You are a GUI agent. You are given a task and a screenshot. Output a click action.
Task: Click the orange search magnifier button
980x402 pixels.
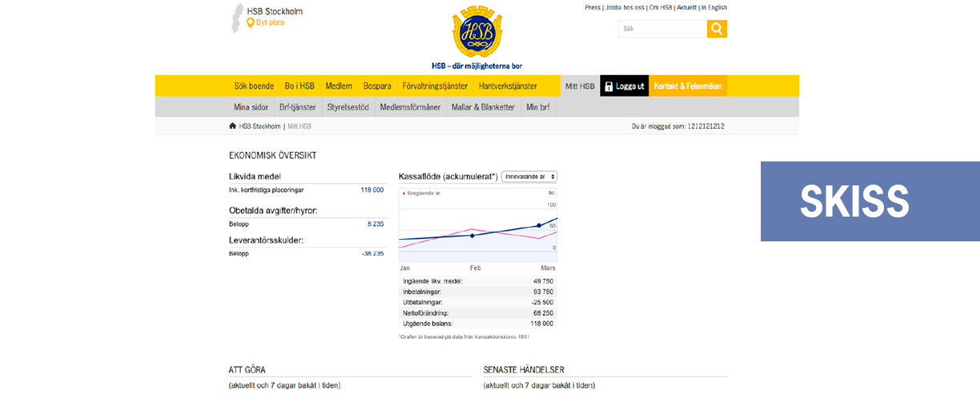click(x=717, y=29)
